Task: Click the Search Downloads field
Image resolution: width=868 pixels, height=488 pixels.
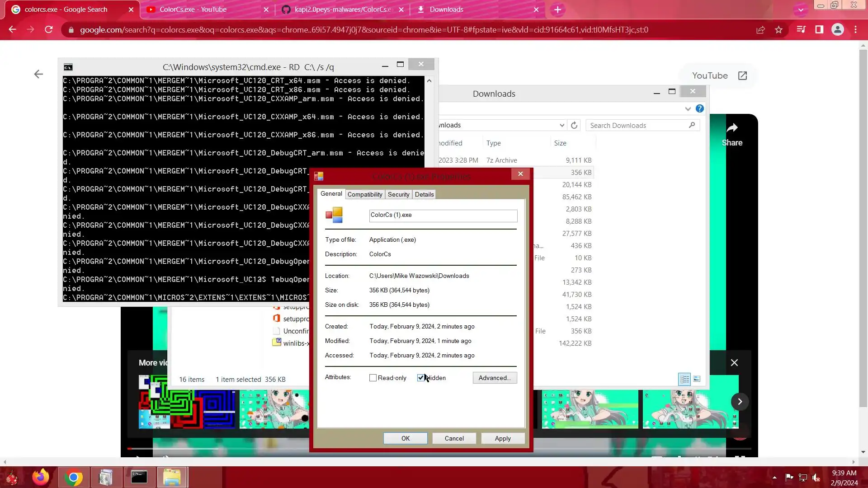Action: 637,126
